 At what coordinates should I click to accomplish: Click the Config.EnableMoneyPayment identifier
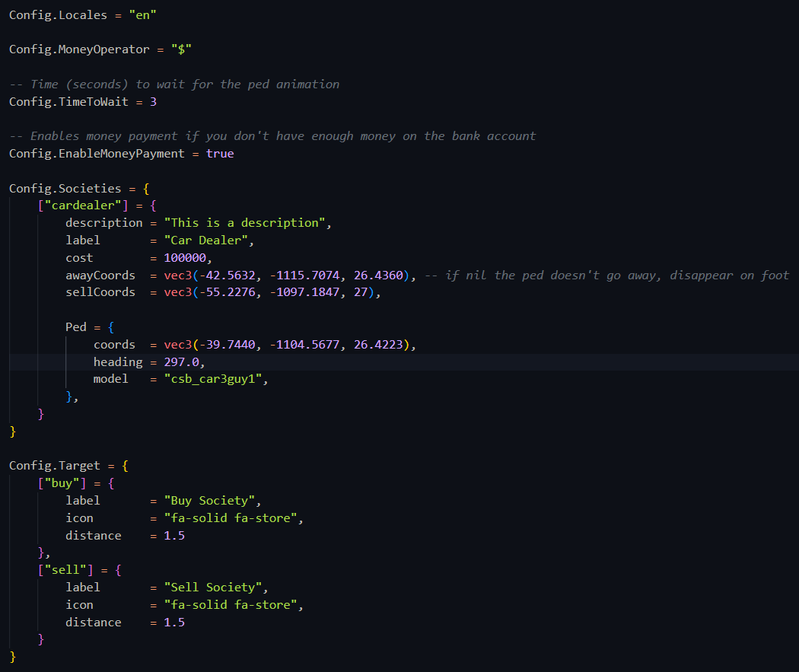(x=97, y=154)
